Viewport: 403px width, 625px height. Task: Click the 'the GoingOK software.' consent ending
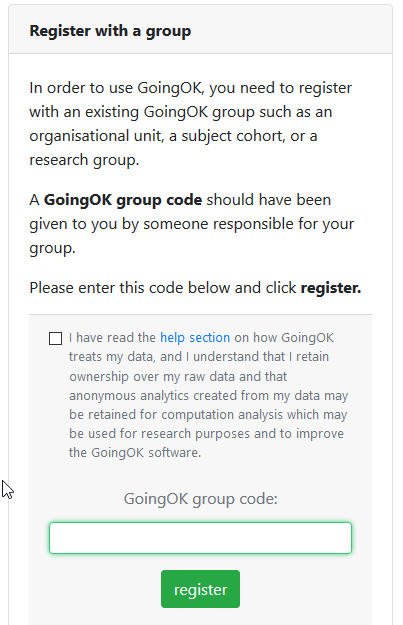click(x=135, y=453)
